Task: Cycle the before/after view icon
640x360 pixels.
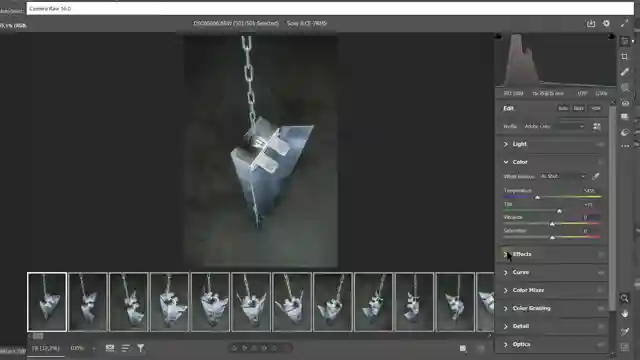Action: (463, 348)
